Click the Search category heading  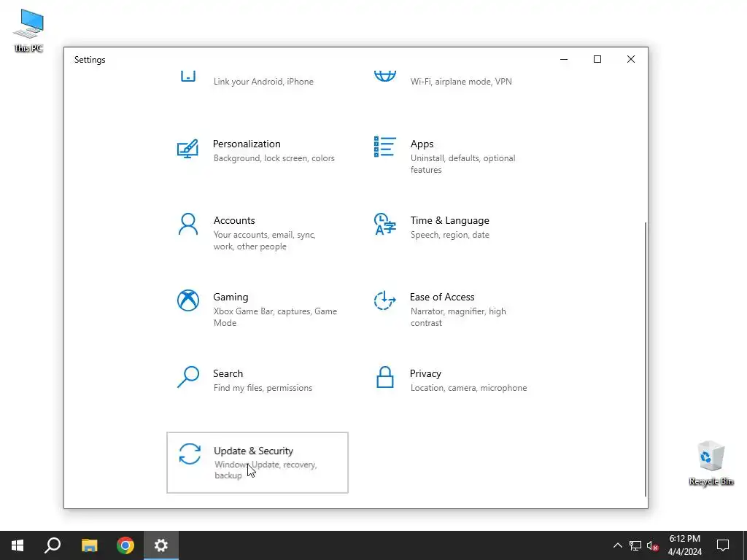[228, 373]
